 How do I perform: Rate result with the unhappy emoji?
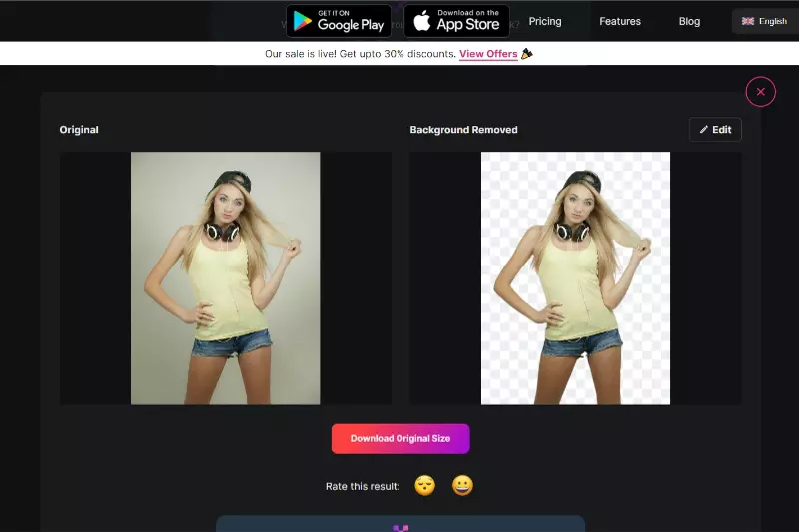(x=425, y=486)
